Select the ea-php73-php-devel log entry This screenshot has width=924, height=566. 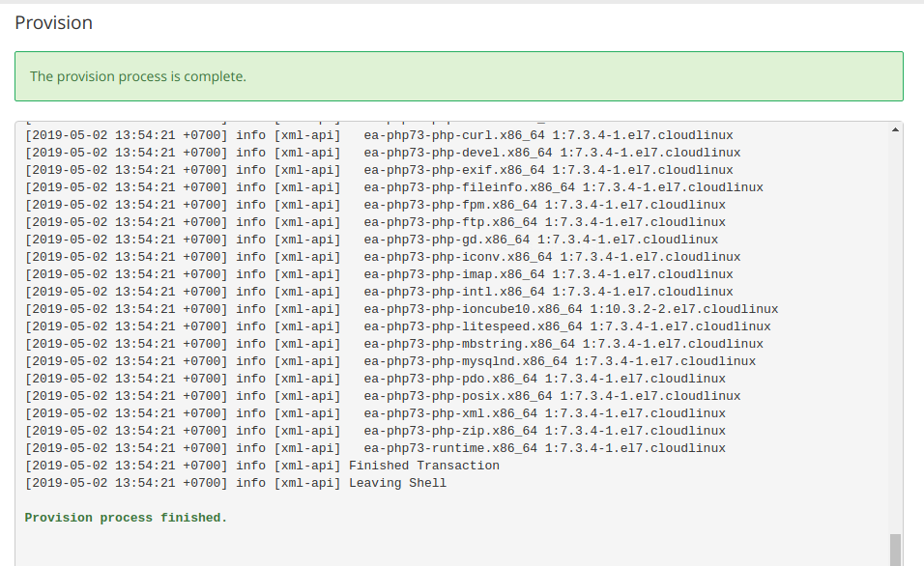click(552, 153)
